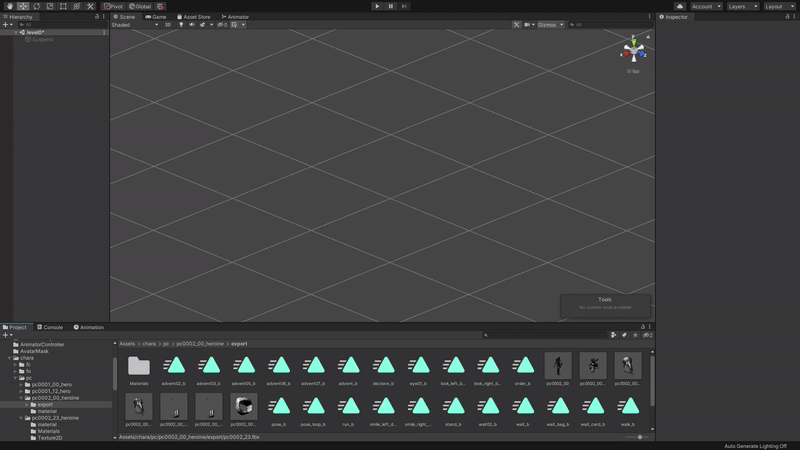This screenshot has height=450, width=800.
Task: Click the Pause button
Action: pos(391,6)
